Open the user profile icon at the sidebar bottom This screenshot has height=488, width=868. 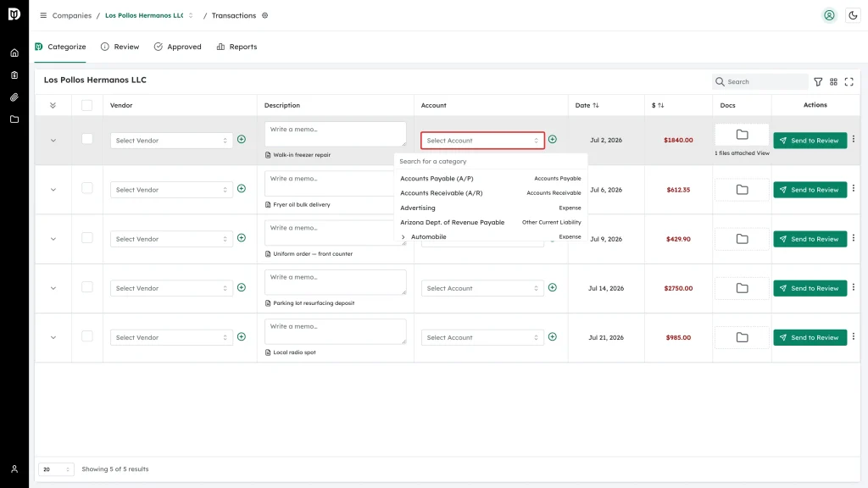click(x=14, y=469)
